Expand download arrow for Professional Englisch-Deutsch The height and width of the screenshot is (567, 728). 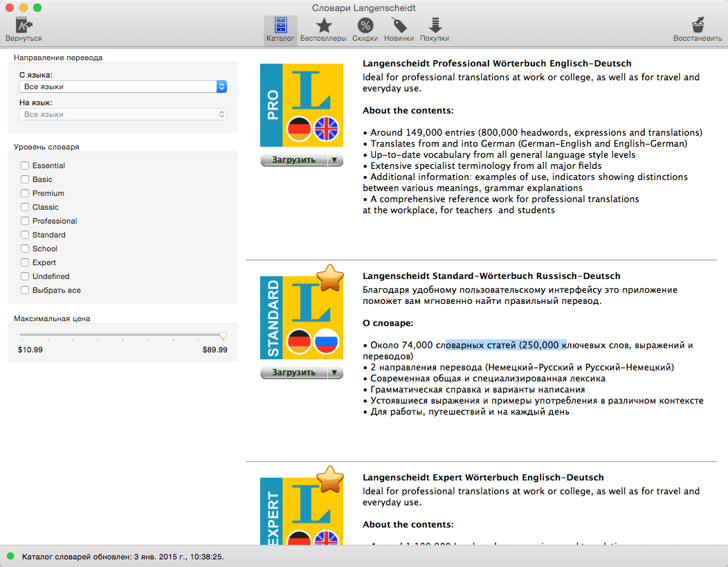[x=335, y=160]
